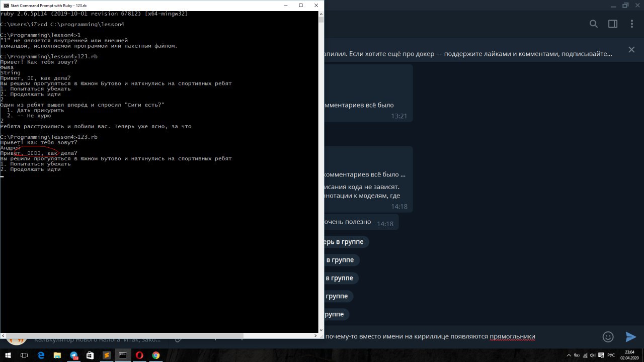Open the Windows Start menu
This screenshot has height=362, width=644.
point(8,355)
